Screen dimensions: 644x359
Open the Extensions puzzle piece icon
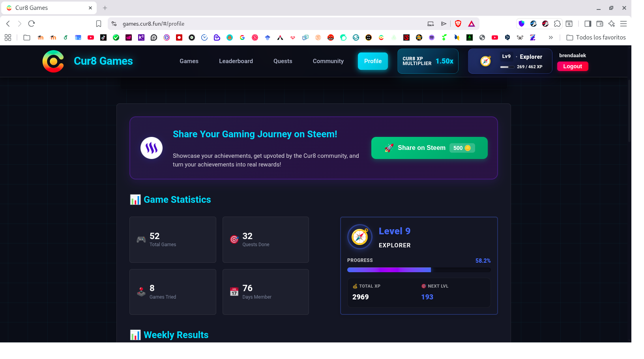[557, 24]
